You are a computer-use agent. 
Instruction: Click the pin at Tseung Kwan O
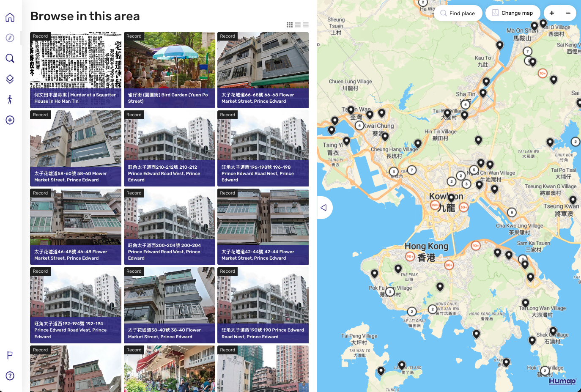tap(573, 200)
